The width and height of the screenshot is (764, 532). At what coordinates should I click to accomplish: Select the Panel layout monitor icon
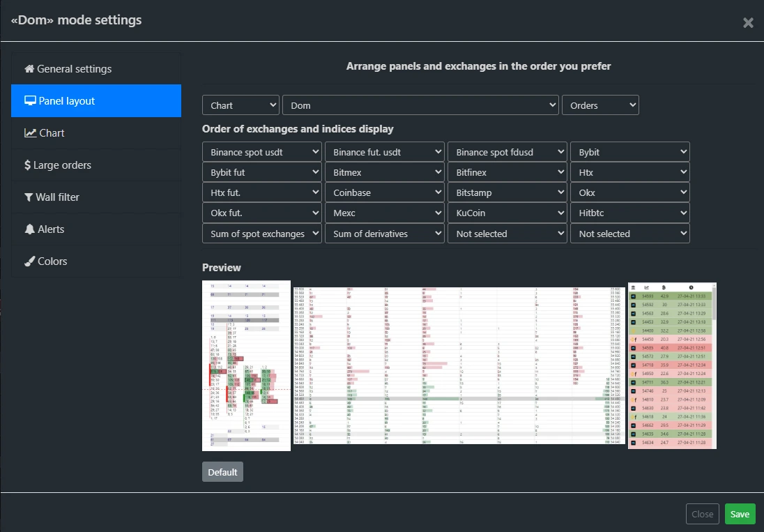click(x=29, y=100)
